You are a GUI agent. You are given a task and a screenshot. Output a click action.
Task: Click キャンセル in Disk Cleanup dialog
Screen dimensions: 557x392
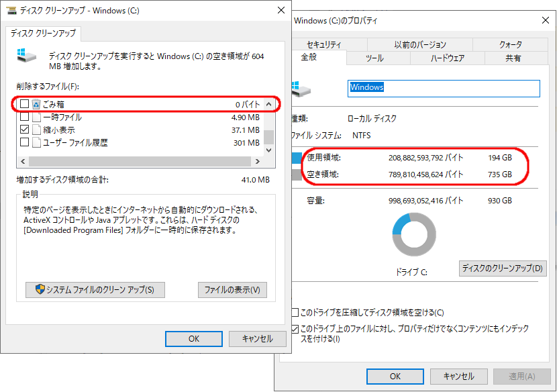coord(258,339)
